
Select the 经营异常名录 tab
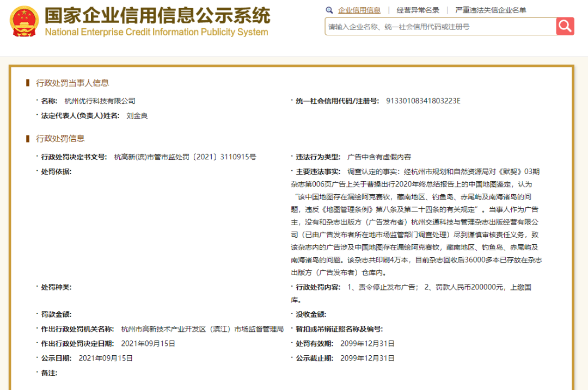coord(418,10)
